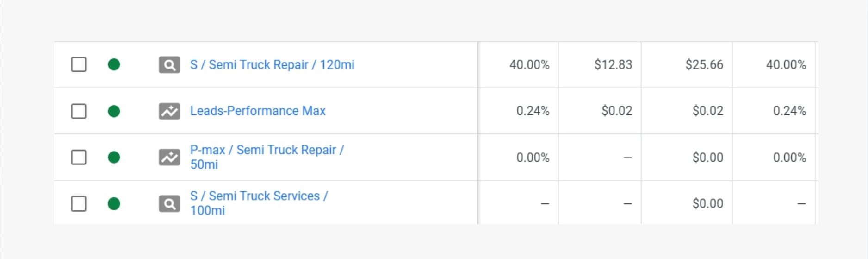The width and height of the screenshot is (868, 259).
Task: Open the Leads-Performance Max campaign link
Action: 258,111
